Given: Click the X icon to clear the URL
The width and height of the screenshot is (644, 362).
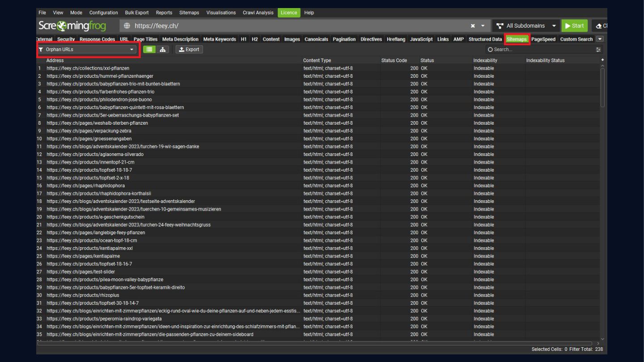Looking at the screenshot, I should point(473,26).
